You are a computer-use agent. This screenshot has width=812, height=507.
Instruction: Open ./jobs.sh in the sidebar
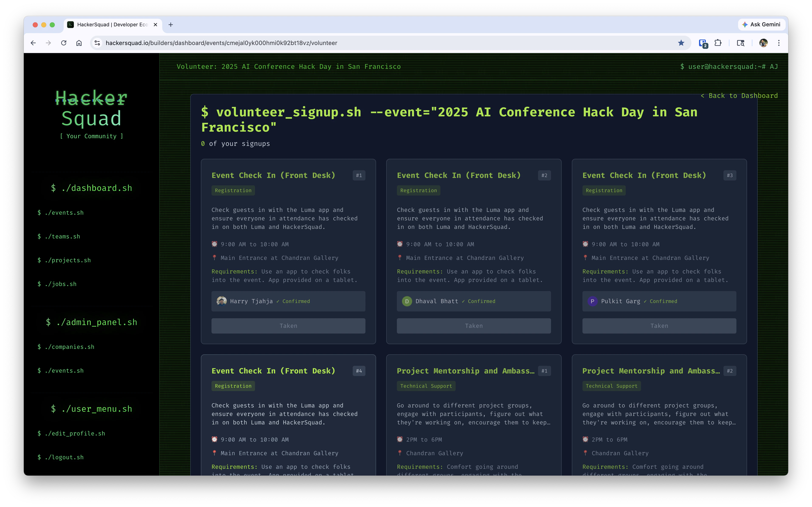(57, 284)
